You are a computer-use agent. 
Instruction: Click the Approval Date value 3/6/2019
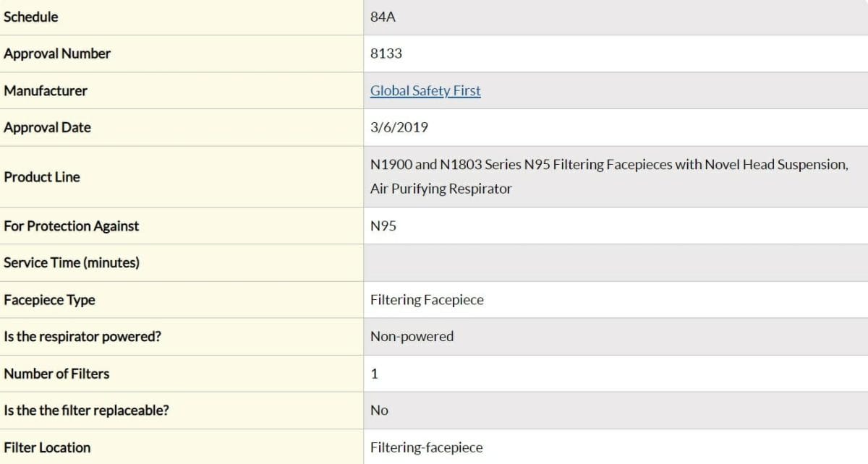coord(399,128)
